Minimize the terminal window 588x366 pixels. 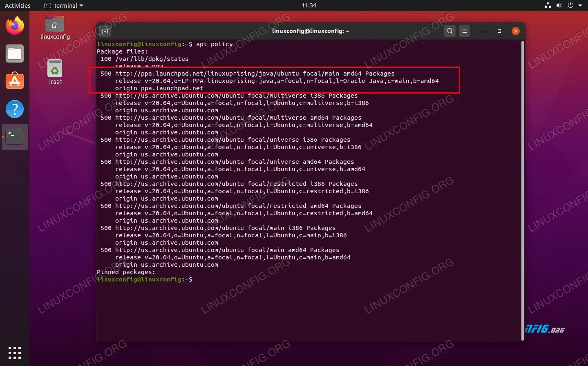(x=483, y=31)
